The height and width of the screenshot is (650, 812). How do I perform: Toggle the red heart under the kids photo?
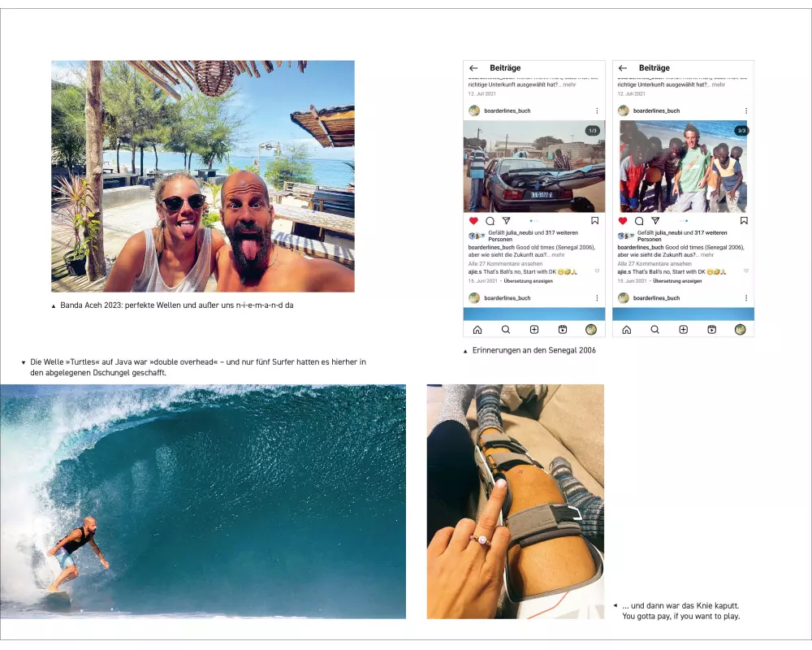click(623, 221)
